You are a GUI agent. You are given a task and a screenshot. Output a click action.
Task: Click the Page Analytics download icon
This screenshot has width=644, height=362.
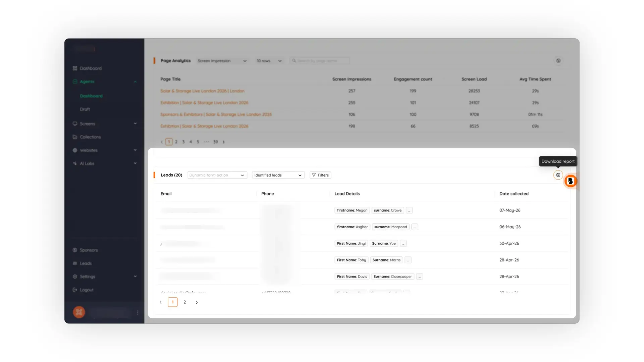pyautogui.click(x=558, y=61)
